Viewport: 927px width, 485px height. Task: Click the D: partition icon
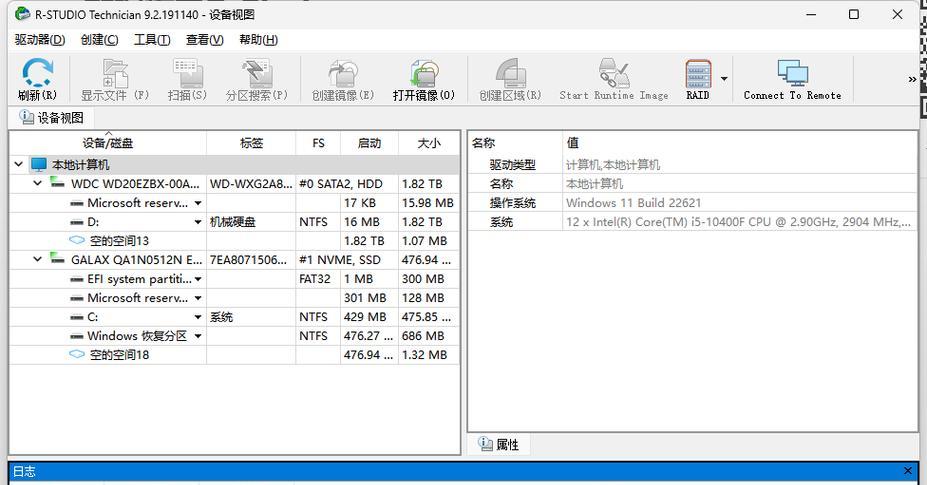(x=76, y=222)
